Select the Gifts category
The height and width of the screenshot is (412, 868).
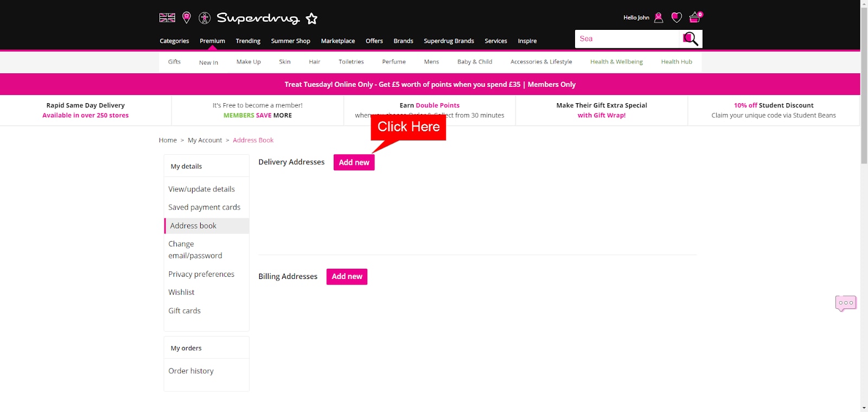174,62
